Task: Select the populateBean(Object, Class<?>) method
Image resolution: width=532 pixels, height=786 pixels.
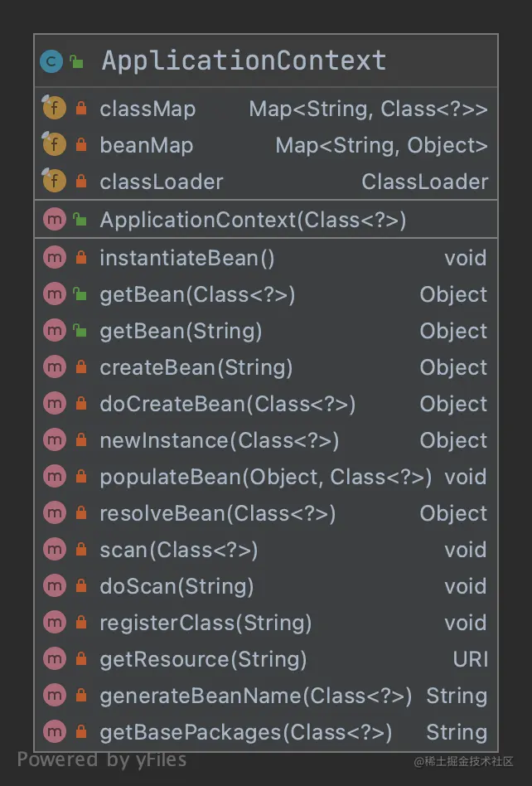Action: [265, 477]
